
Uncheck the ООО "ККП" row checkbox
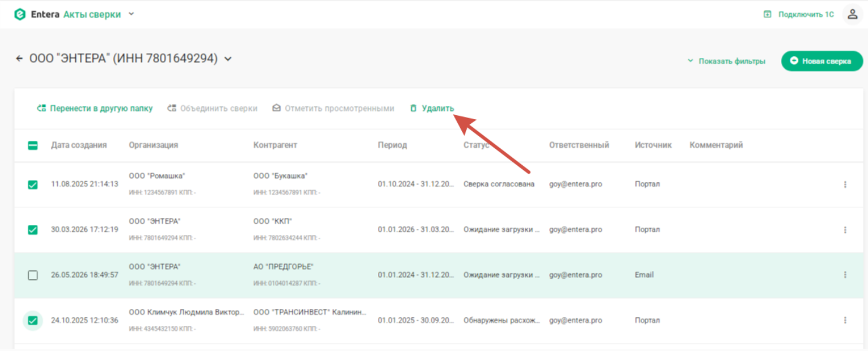coord(33,230)
